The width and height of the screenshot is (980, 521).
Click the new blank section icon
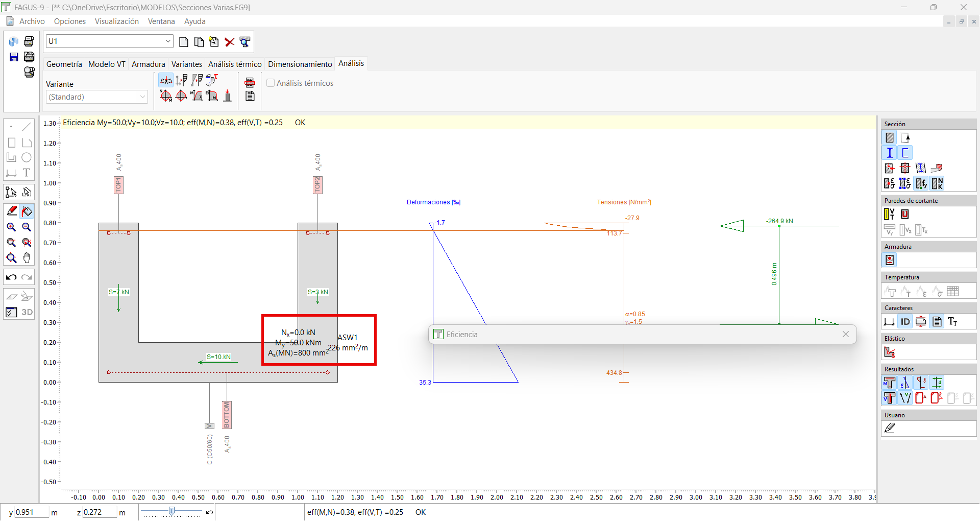(184, 42)
